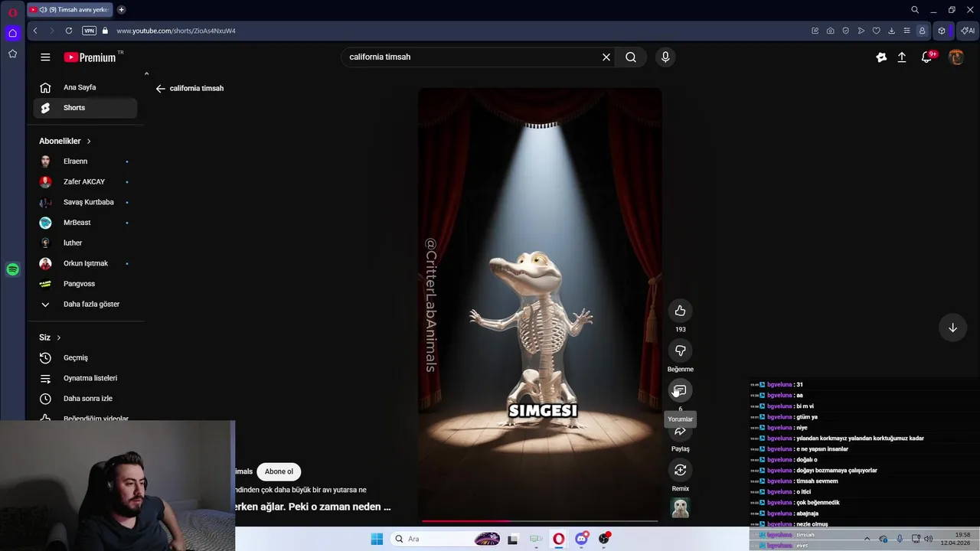Open Oynatma listeleri playlists
980x551 pixels.
click(85, 378)
